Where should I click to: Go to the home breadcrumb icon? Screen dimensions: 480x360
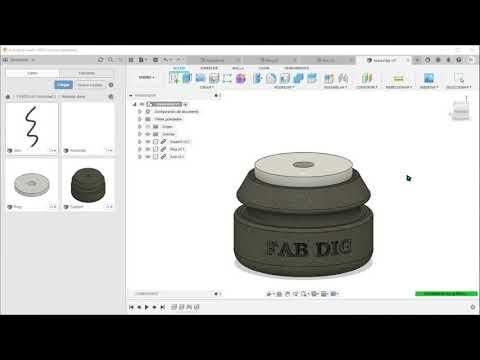(8, 97)
